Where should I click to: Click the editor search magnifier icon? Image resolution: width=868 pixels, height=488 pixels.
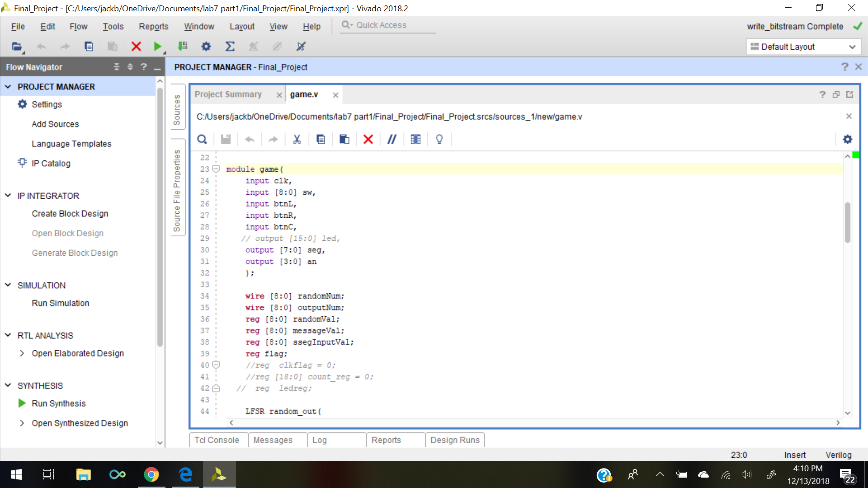click(202, 140)
